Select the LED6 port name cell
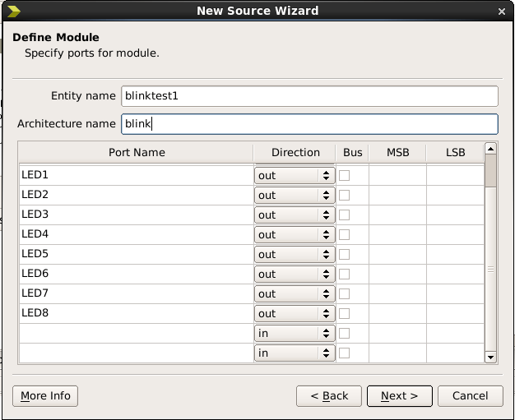The width and height of the screenshot is (515, 420). tap(137, 274)
